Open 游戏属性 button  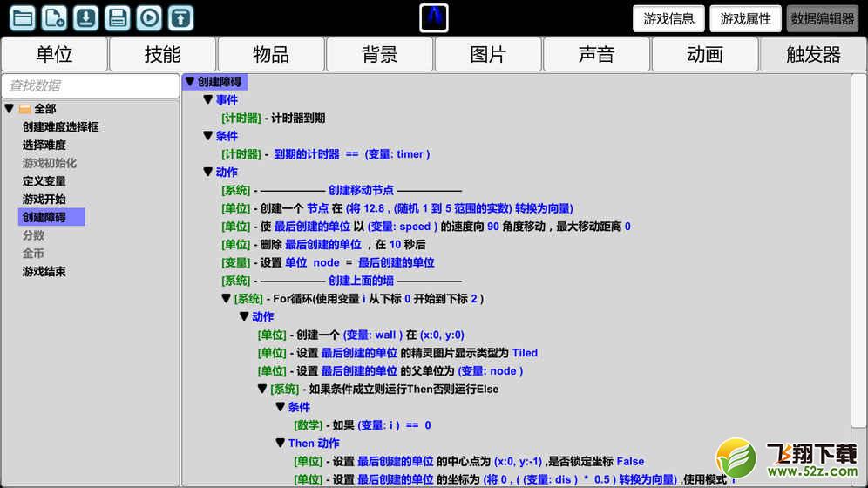[x=745, y=19]
